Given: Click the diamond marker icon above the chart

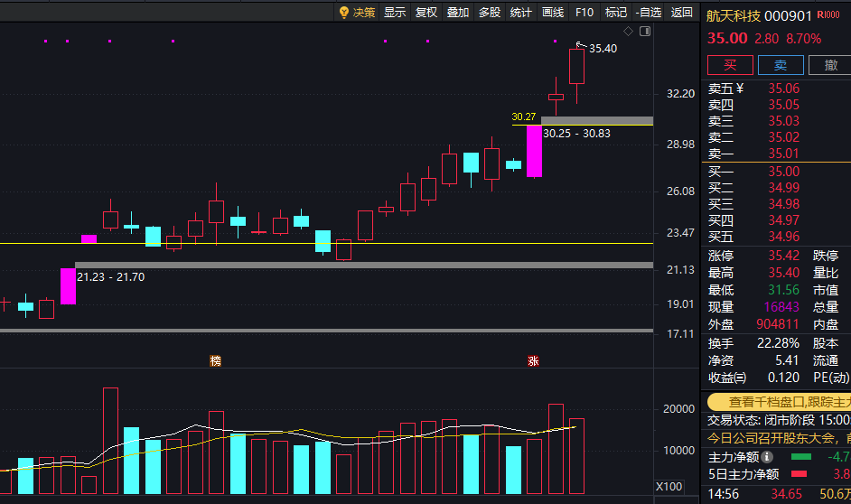Looking at the screenshot, I should [x=628, y=32].
